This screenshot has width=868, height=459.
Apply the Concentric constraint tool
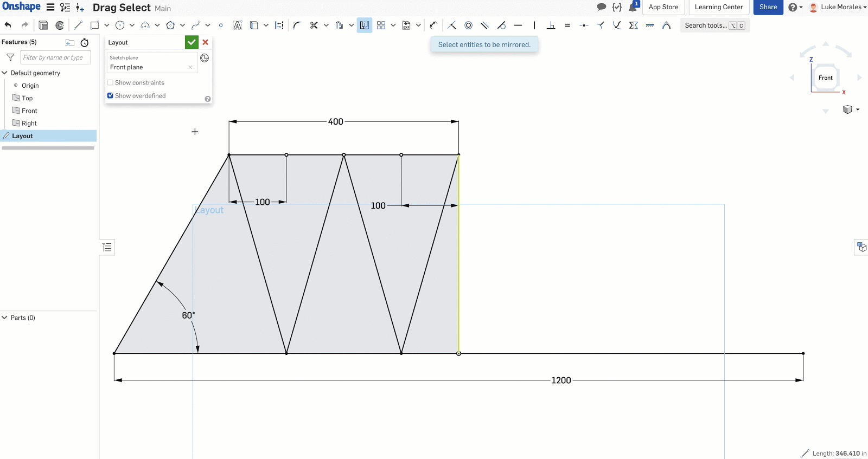(x=469, y=25)
